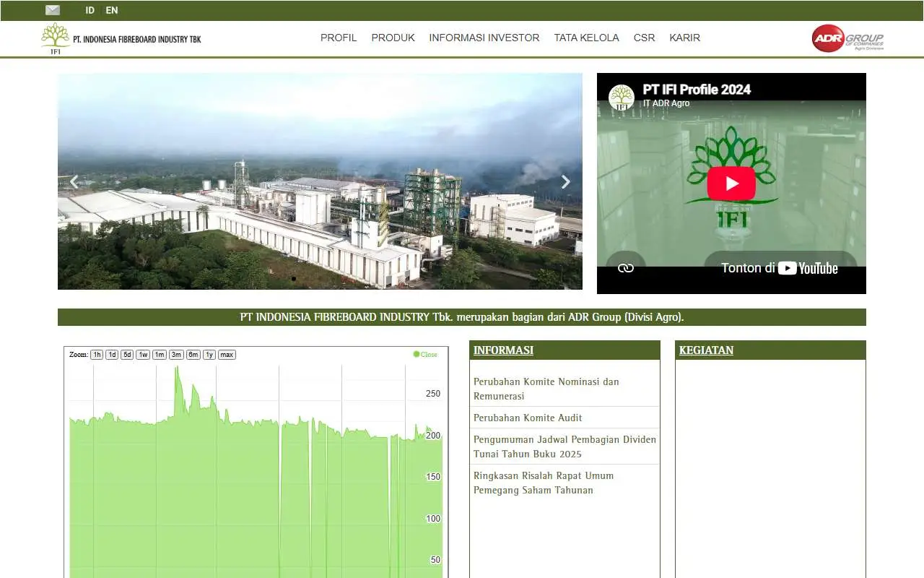The width and height of the screenshot is (924, 578).
Task: Open Tonton di YouTube button
Action: (780, 268)
